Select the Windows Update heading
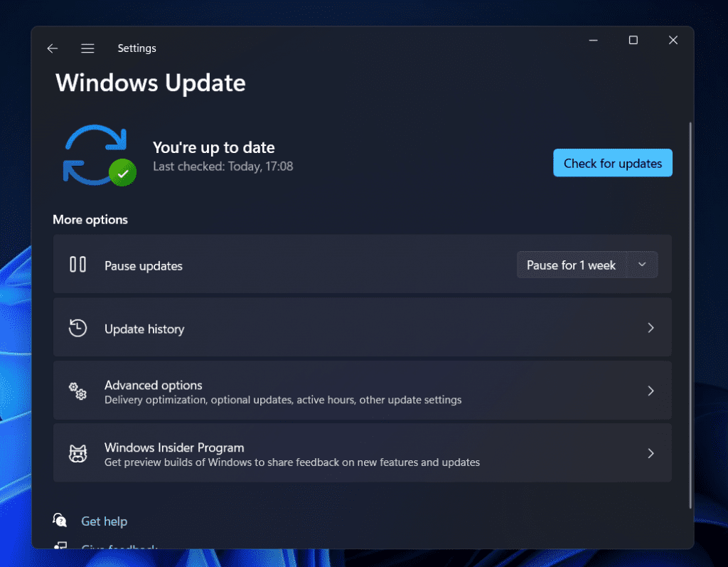This screenshot has height=567, width=728. (x=150, y=83)
